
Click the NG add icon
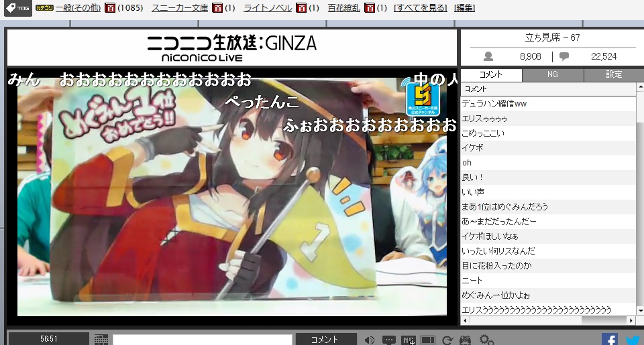click(x=409, y=340)
